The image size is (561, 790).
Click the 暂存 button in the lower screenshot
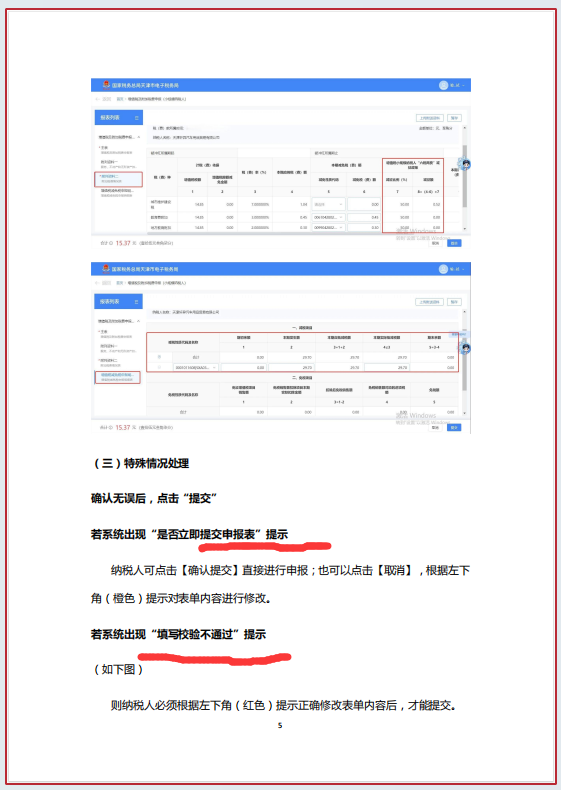[x=454, y=302]
